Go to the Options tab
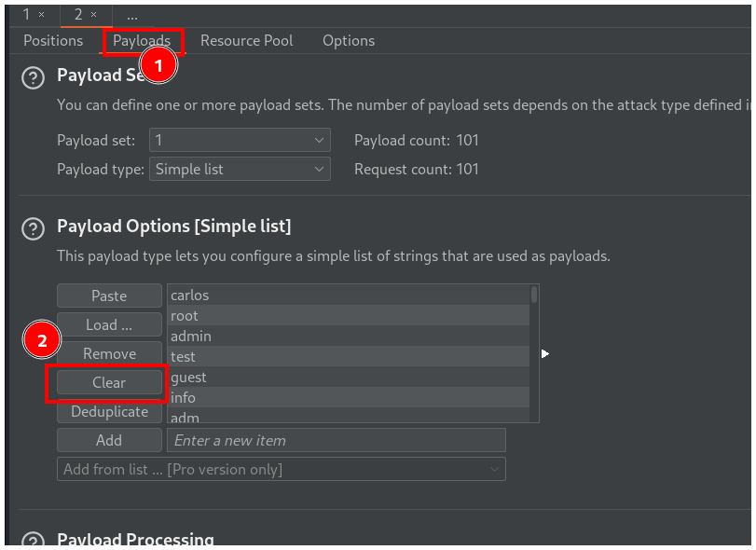Screen dimensions: 756x550 (x=349, y=41)
